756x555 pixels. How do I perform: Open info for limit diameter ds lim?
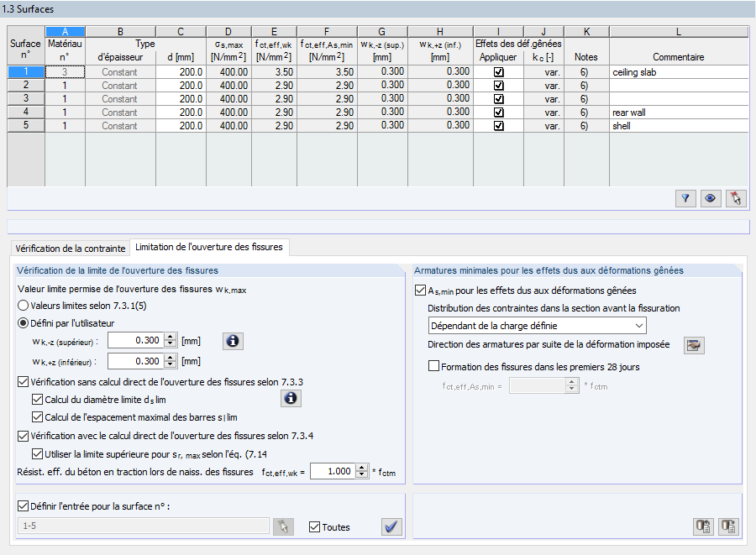point(291,399)
